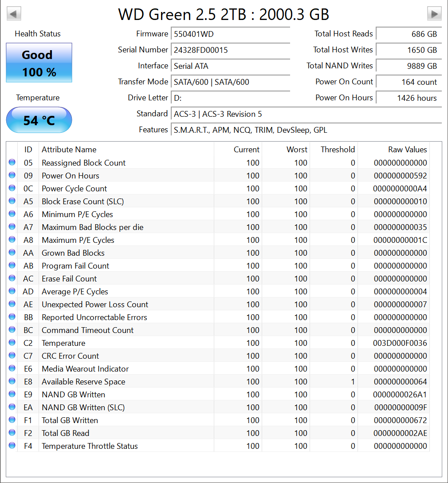Viewport: 448px width, 483px height.
Task: Select the Serial Number field 24328FD00015
Action: pos(231,50)
